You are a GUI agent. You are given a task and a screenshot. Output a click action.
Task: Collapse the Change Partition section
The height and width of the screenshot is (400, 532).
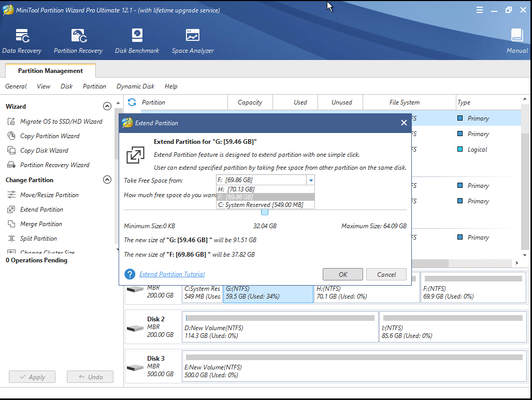107,180
